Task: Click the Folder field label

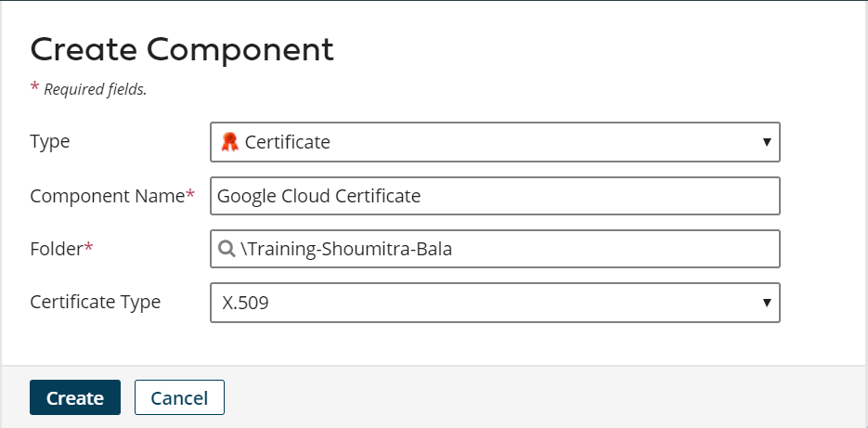Action: point(57,249)
